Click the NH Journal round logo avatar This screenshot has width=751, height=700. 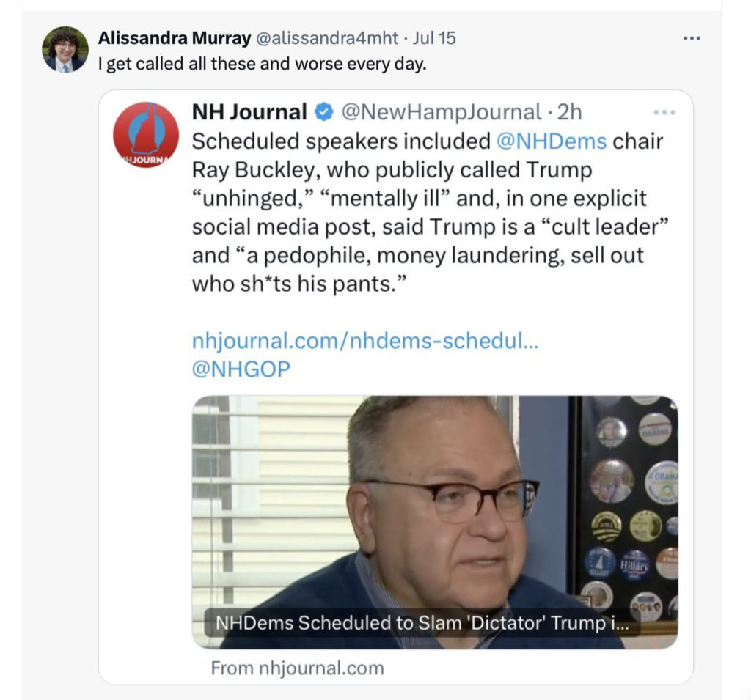click(146, 135)
